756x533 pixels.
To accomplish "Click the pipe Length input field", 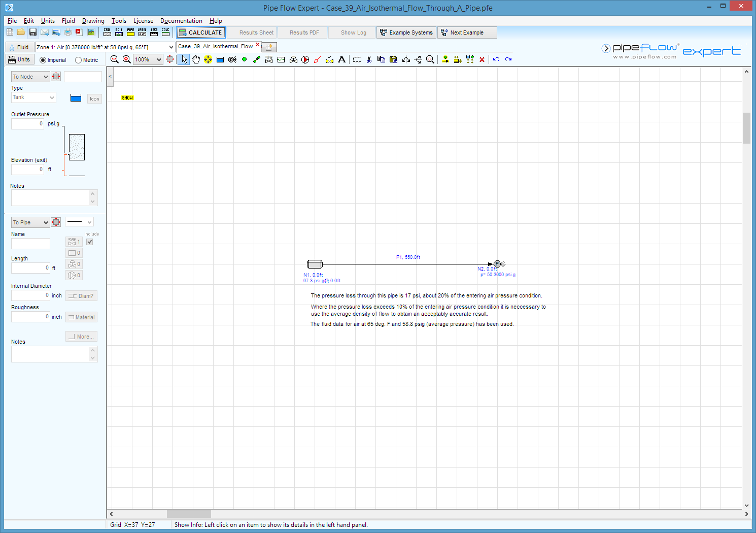I will pyautogui.click(x=30, y=268).
